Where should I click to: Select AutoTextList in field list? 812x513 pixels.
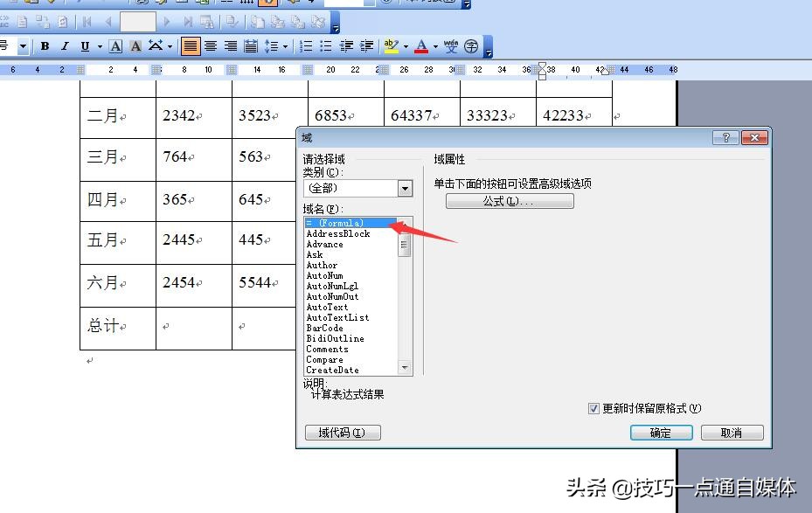point(337,317)
